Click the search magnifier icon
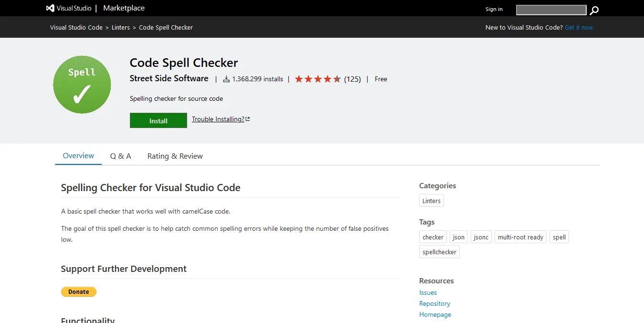 point(594,10)
